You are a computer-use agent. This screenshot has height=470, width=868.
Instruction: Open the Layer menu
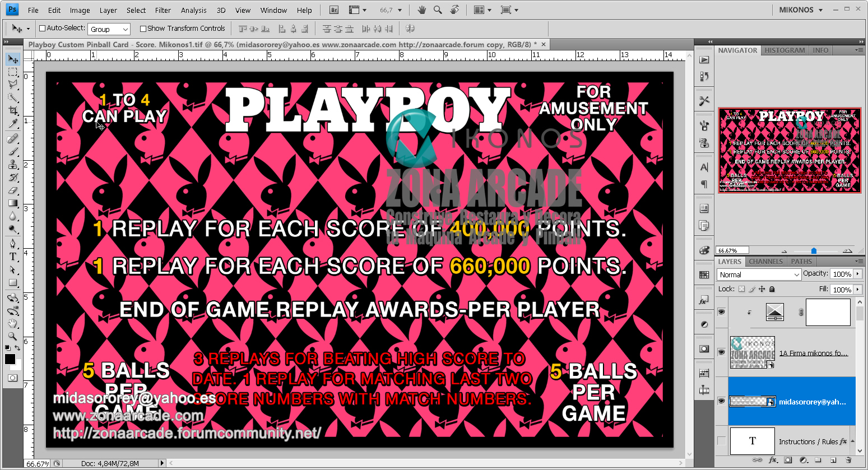pyautogui.click(x=108, y=10)
